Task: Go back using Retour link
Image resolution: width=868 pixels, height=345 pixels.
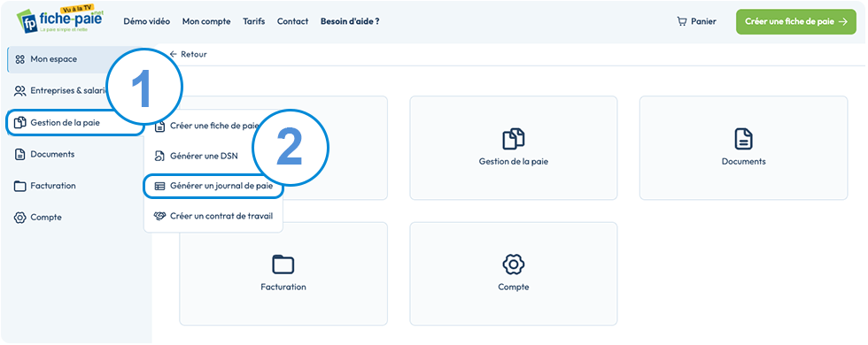Action: click(x=188, y=54)
